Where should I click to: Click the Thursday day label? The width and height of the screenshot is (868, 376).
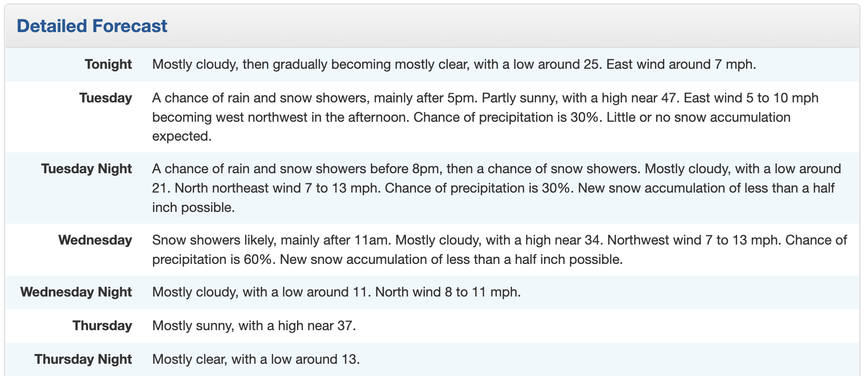click(102, 326)
